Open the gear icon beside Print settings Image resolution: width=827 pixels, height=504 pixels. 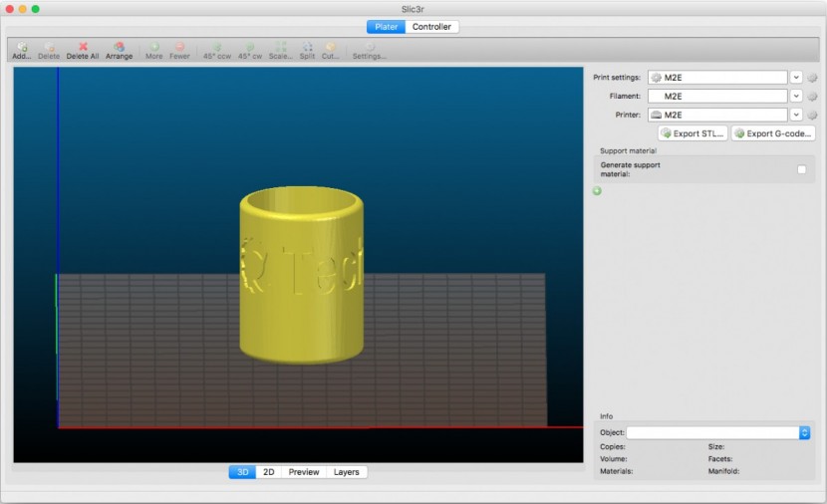(812, 78)
